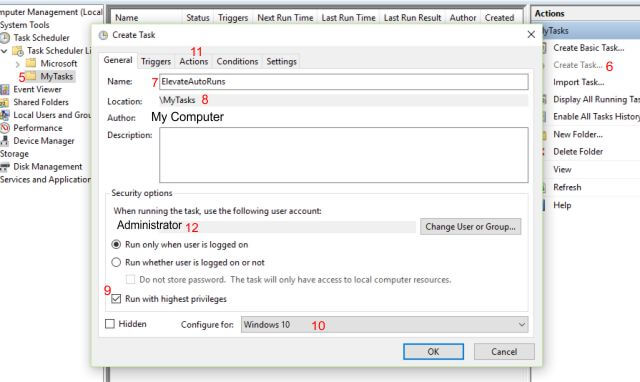Sort task list by Status column
This screenshot has width=640, height=382.
pyautogui.click(x=198, y=18)
